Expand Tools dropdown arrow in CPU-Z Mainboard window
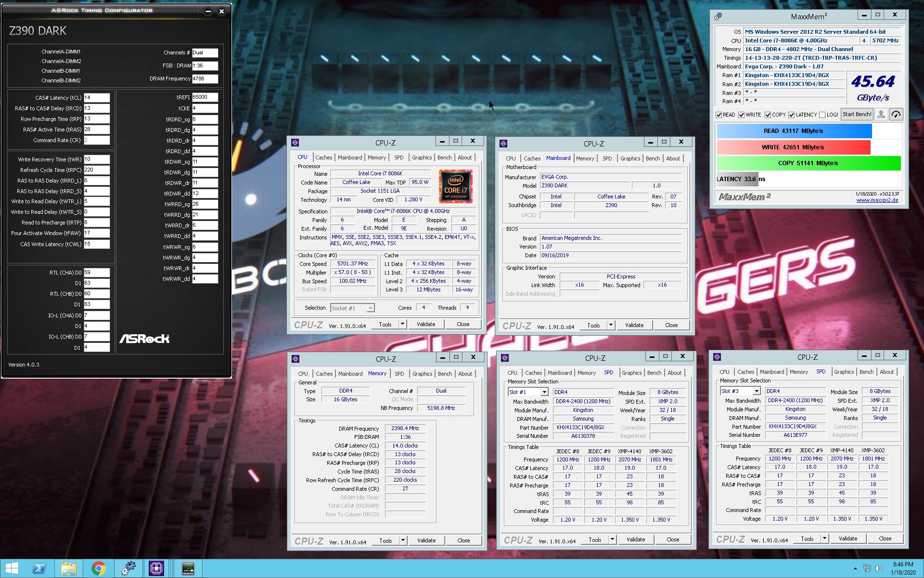924x578 pixels. coord(611,325)
